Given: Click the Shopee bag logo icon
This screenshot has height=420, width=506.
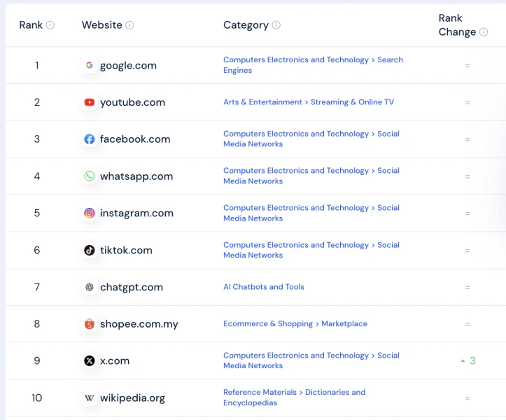Looking at the screenshot, I should pyautogui.click(x=90, y=324).
